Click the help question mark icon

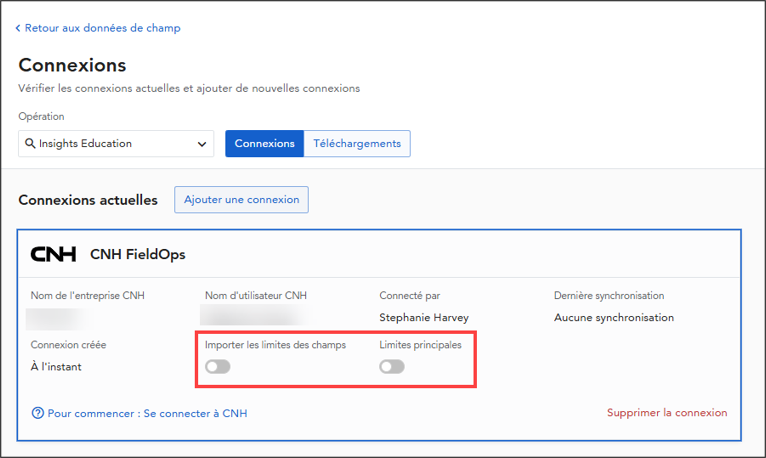38,413
